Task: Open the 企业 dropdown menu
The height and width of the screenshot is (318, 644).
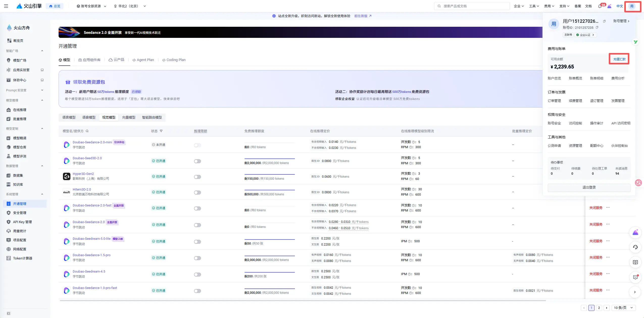Action: click(519, 6)
